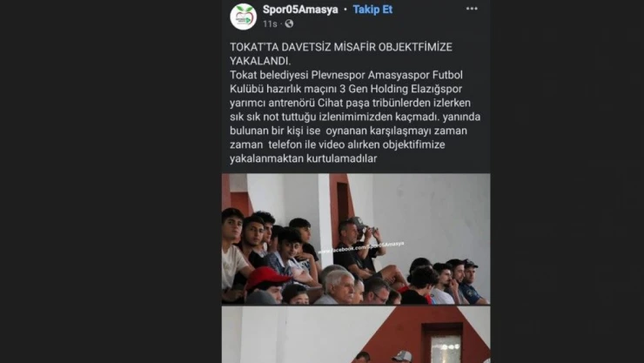Open the partially visible second photo

(356, 334)
